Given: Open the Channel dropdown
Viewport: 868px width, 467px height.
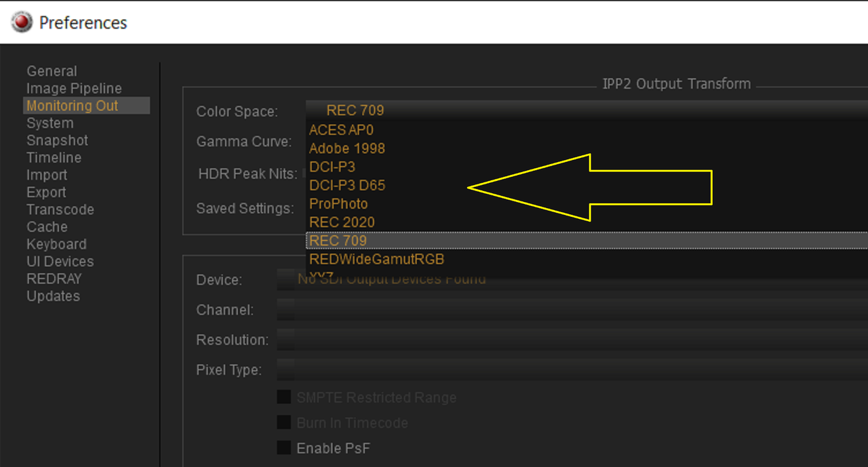Looking at the screenshot, I should [572, 310].
